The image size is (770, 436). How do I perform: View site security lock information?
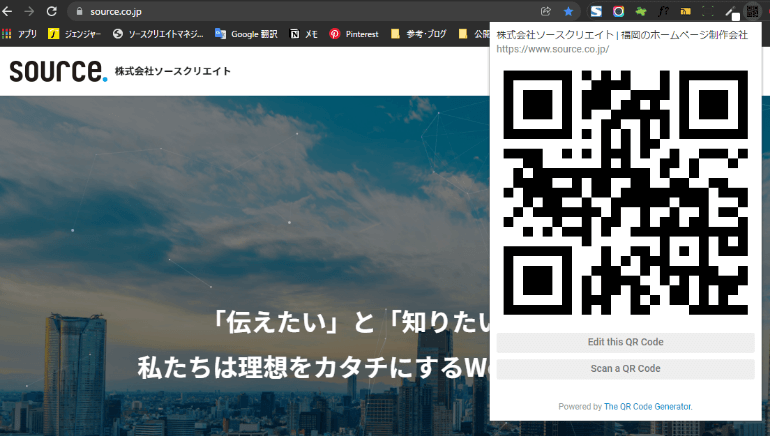point(79,11)
